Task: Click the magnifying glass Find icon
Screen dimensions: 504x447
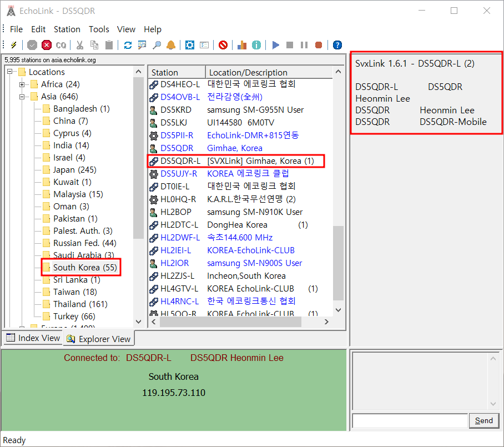Action: tap(157, 45)
